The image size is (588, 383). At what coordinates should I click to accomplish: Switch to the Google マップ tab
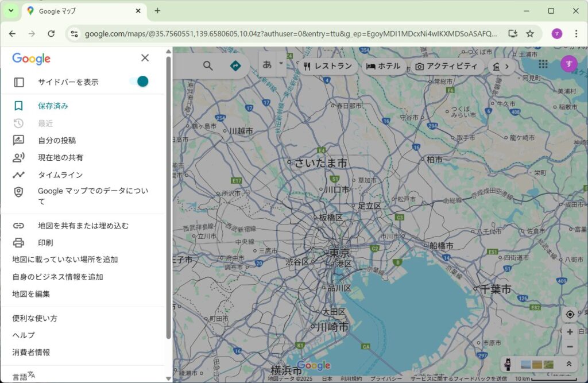click(x=83, y=11)
